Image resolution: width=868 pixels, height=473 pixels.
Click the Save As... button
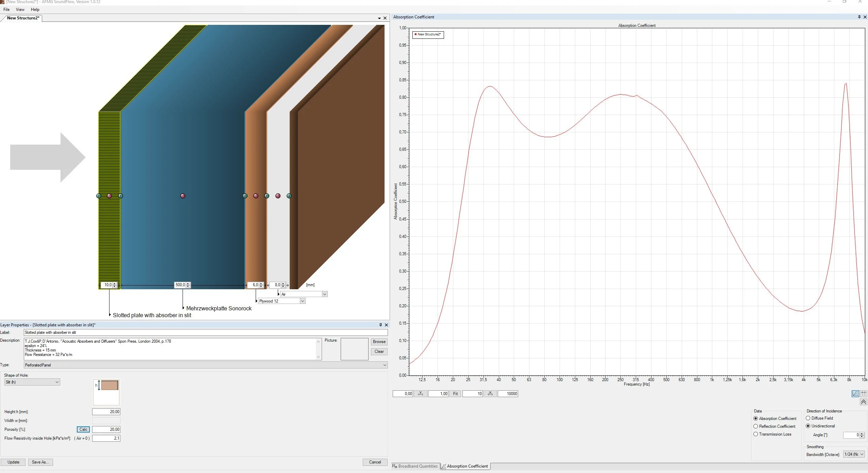(40, 462)
